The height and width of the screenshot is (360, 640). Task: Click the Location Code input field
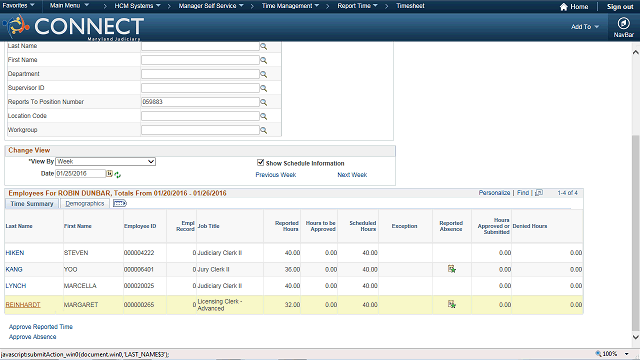pos(200,116)
